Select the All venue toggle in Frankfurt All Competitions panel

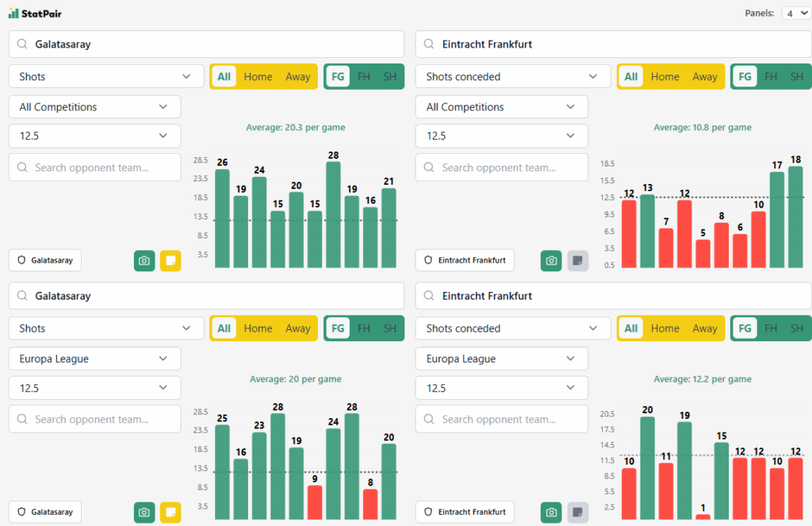630,77
